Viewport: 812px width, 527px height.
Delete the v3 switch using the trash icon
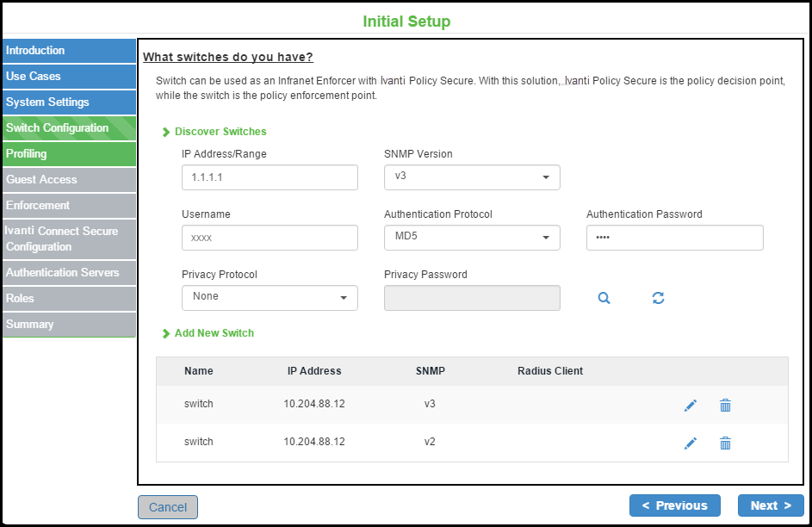pyautogui.click(x=725, y=406)
